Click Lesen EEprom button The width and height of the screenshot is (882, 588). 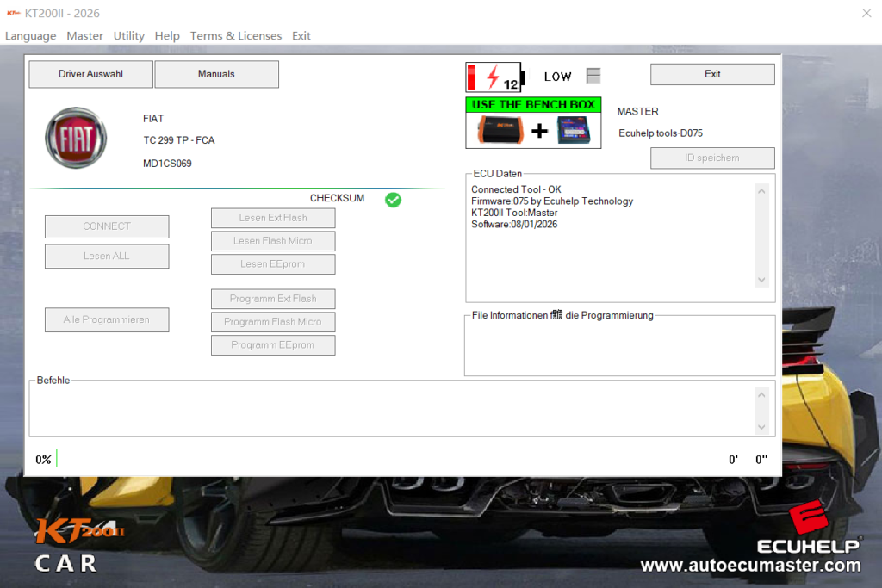(273, 264)
